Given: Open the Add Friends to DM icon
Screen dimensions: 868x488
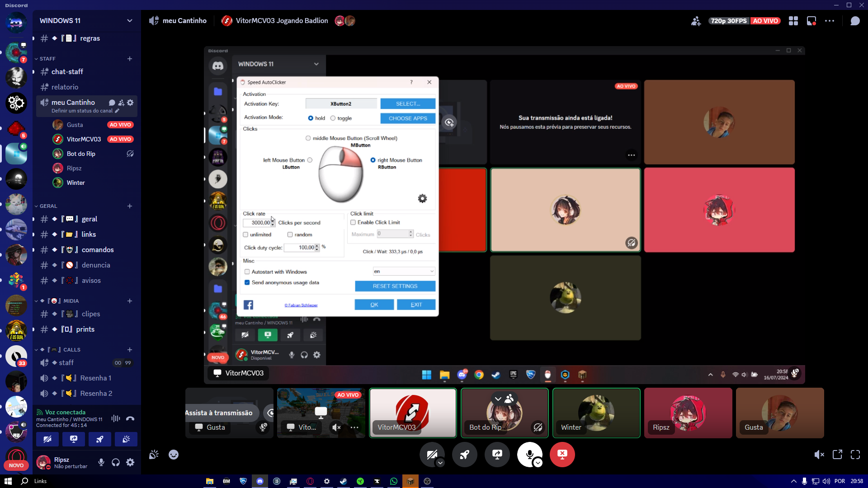Looking at the screenshot, I should pyautogui.click(x=696, y=21).
